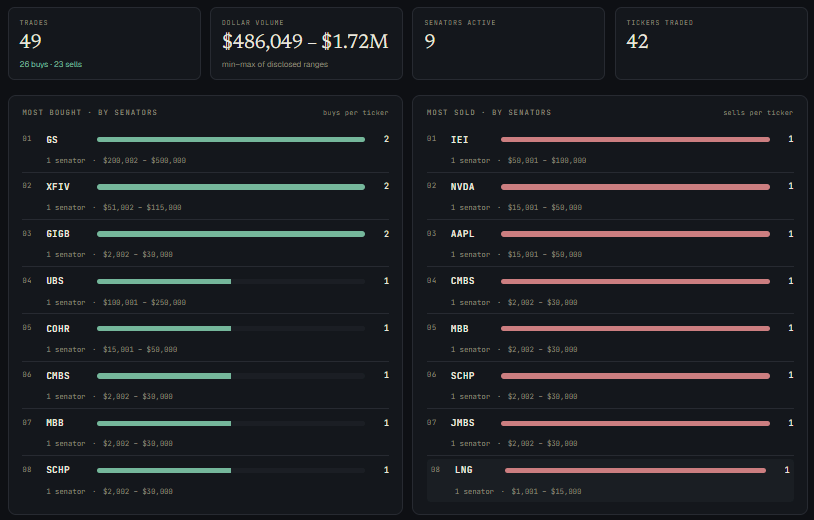Click the half-filled green bar for UBS

tap(164, 281)
